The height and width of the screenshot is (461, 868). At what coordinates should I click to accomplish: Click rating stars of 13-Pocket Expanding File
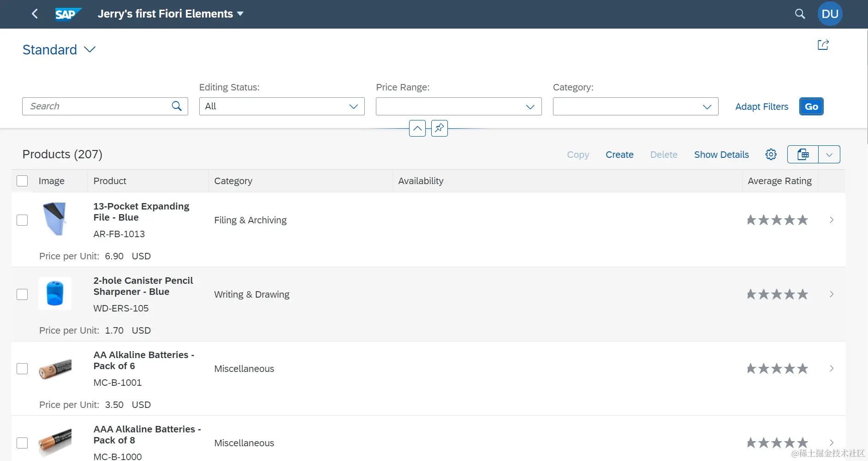pyautogui.click(x=778, y=220)
